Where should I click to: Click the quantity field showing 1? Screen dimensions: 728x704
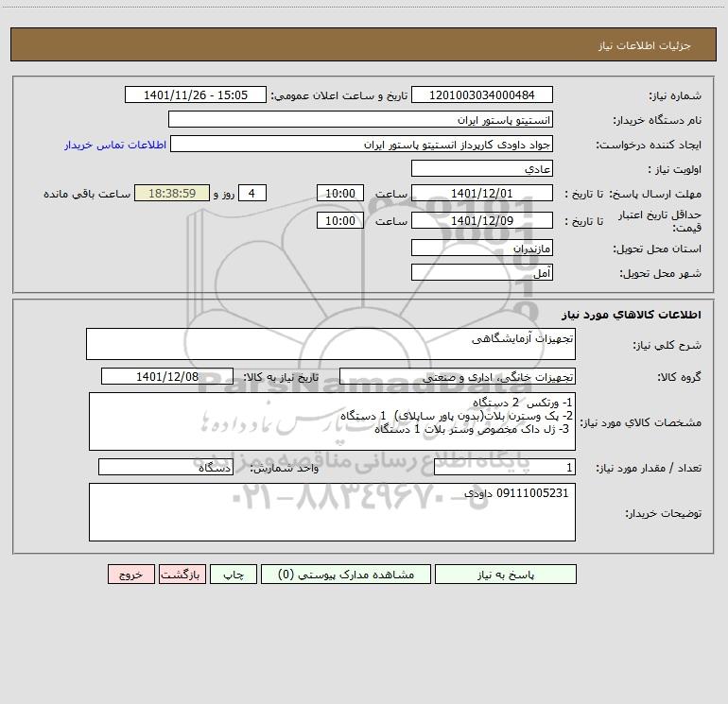pos(505,468)
